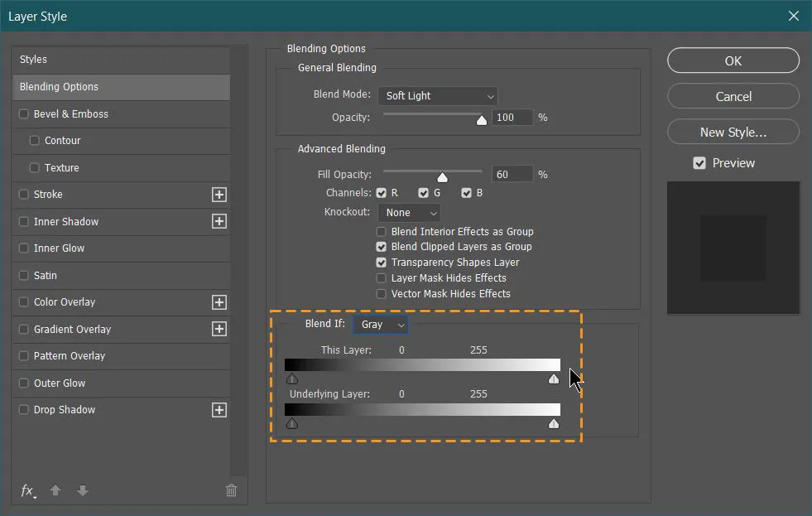Image resolution: width=812 pixels, height=516 pixels.
Task: Enable the Bevel & Emboss effect
Action: click(x=24, y=113)
